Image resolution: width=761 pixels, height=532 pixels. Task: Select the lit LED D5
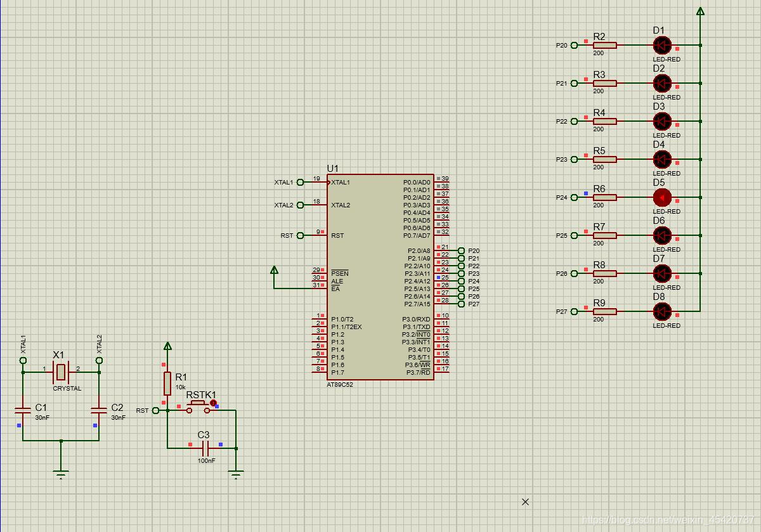[662, 197]
